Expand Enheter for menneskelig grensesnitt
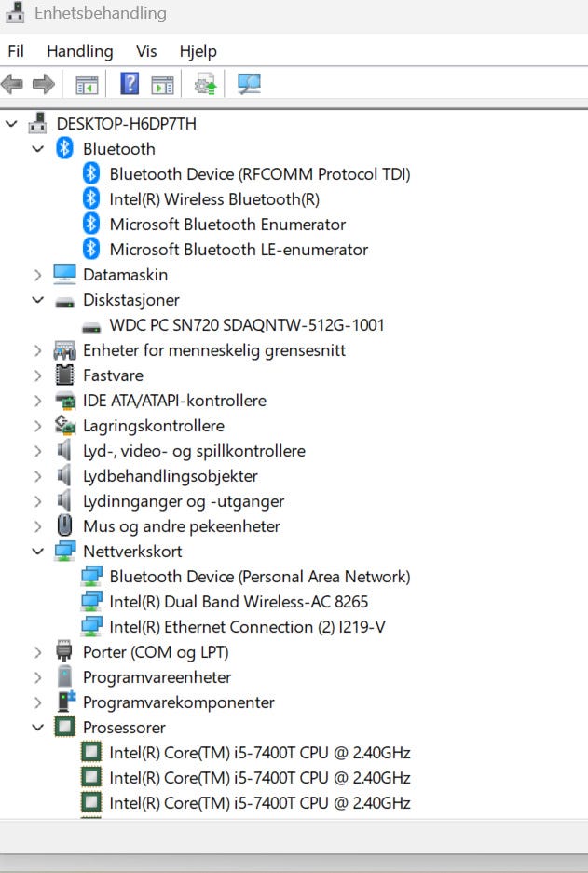588x873 pixels. [38, 350]
